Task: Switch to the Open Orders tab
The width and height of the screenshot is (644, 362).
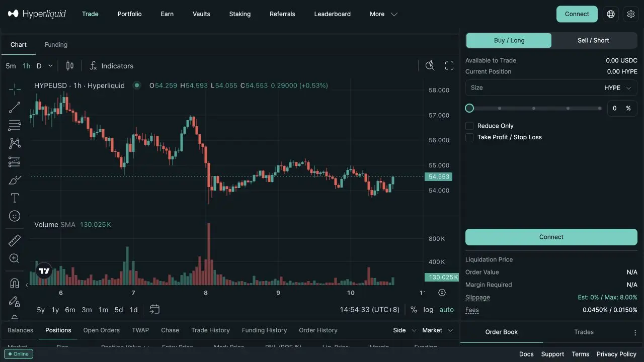Action: point(102,330)
